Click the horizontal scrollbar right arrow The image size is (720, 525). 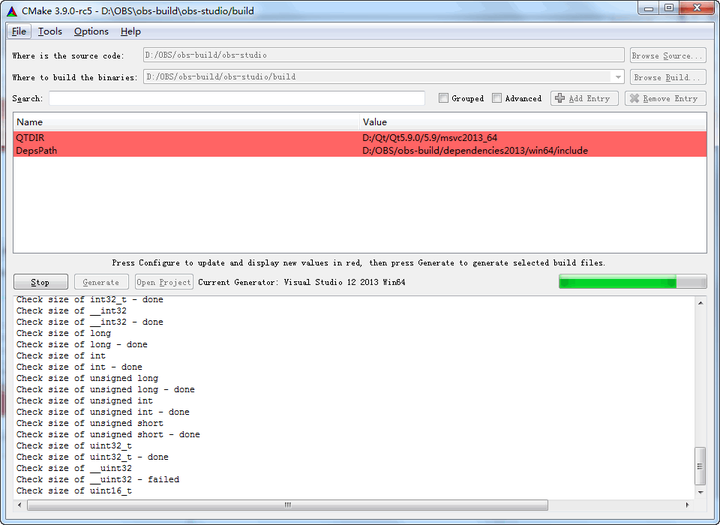click(687, 505)
